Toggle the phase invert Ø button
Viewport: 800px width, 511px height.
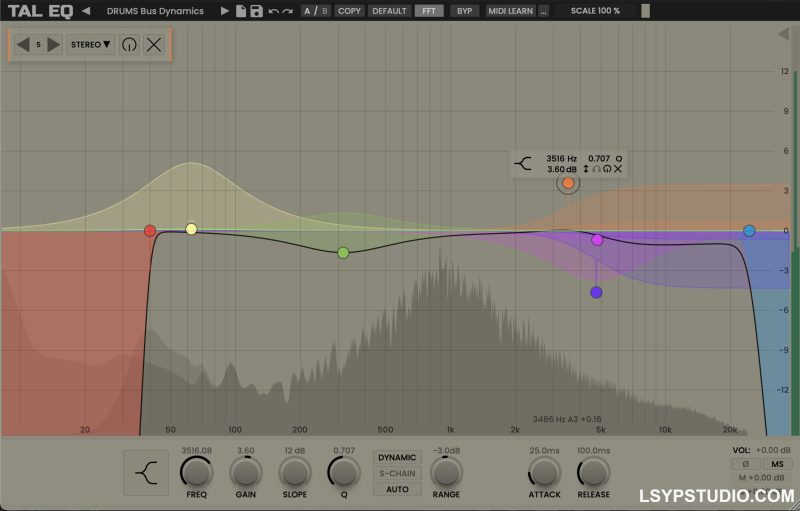745,464
